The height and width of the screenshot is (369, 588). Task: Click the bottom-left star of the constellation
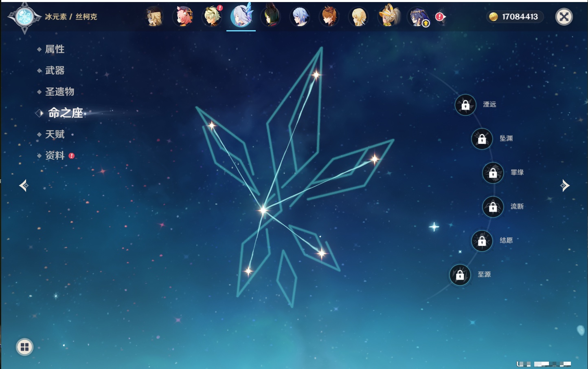(x=248, y=271)
